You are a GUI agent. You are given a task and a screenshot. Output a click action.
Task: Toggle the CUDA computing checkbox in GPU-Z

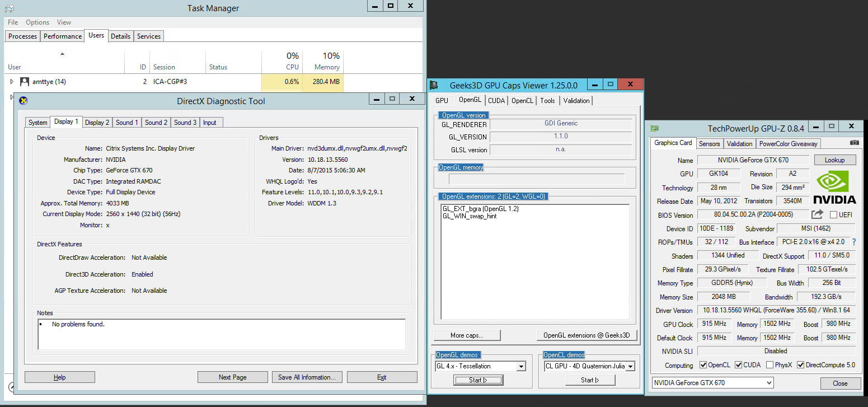pyautogui.click(x=738, y=365)
